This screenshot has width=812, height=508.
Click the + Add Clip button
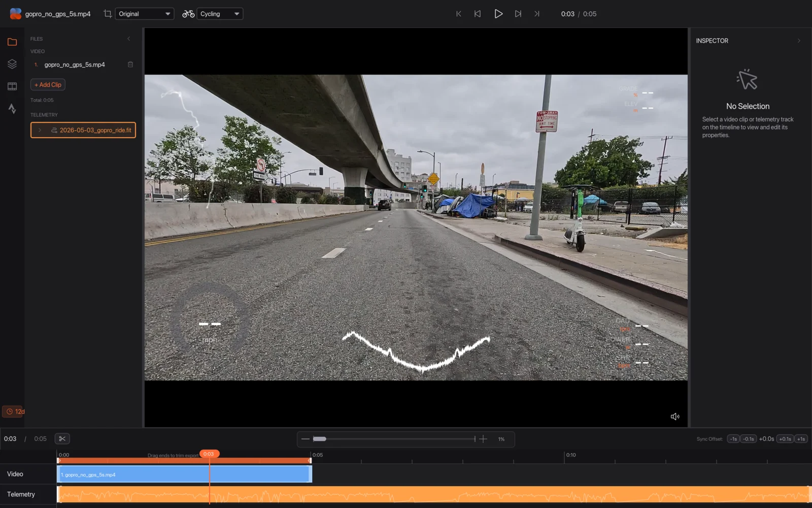(x=48, y=85)
